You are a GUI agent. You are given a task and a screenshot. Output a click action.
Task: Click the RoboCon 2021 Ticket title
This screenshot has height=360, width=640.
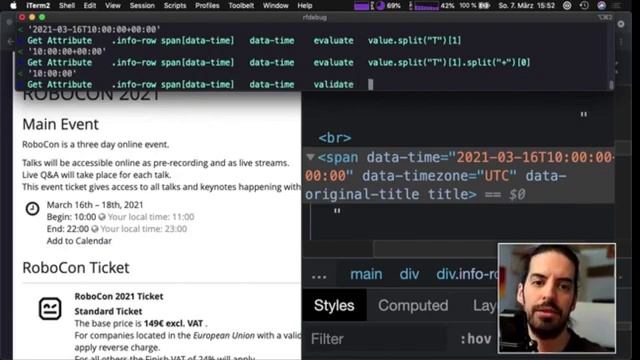tap(119, 296)
